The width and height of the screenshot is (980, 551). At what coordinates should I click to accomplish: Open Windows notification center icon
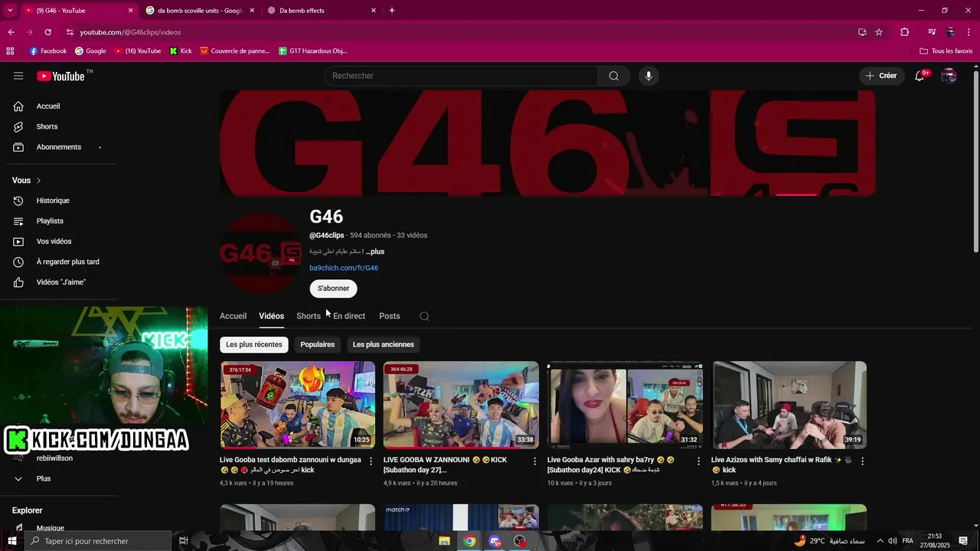pos(963,541)
